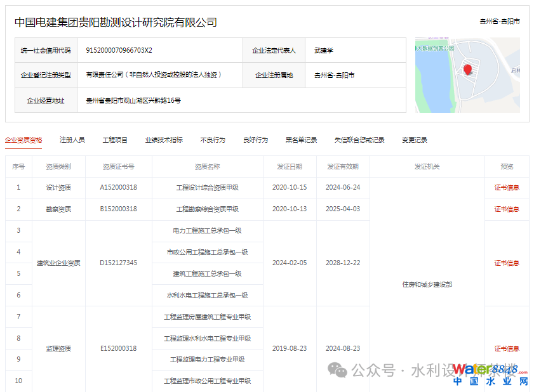
Task: Open the 业绩技术指标 tab
Action: [164, 140]
